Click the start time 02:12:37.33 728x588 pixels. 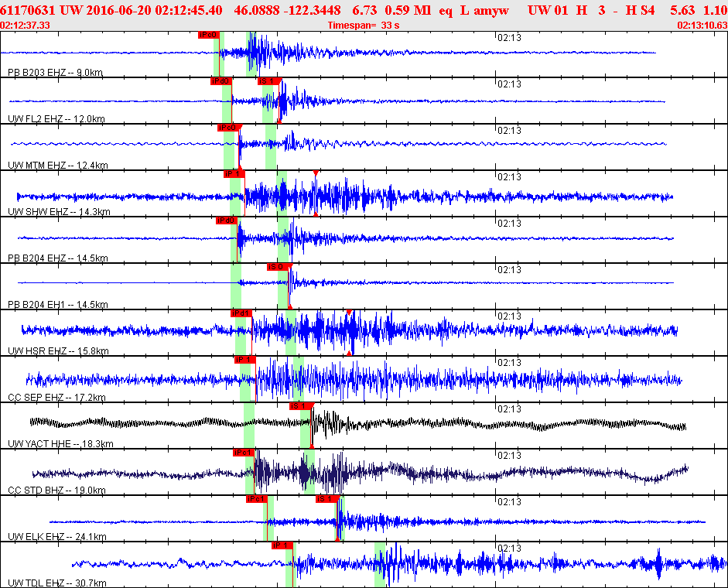tap(26, 26)
